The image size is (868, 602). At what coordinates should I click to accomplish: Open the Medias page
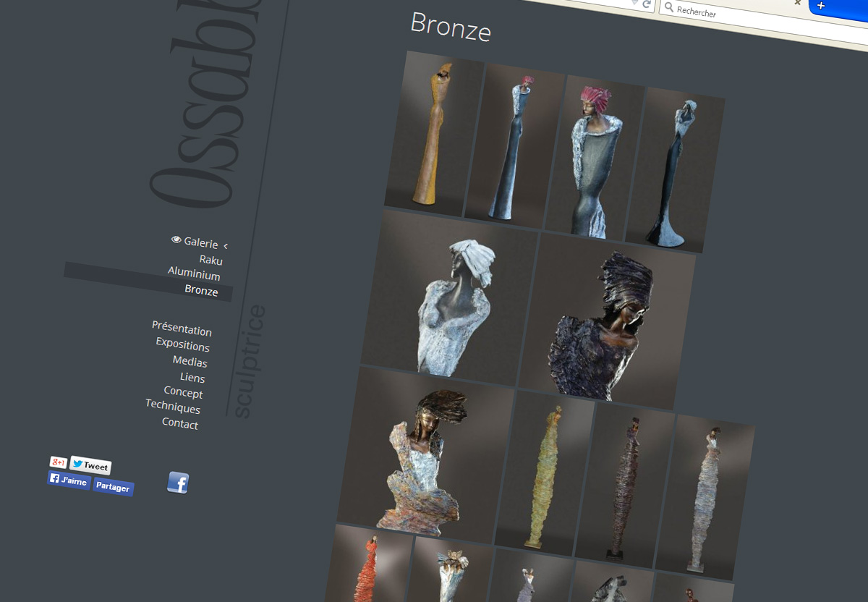pyautogui.click(x=190, y=361)
